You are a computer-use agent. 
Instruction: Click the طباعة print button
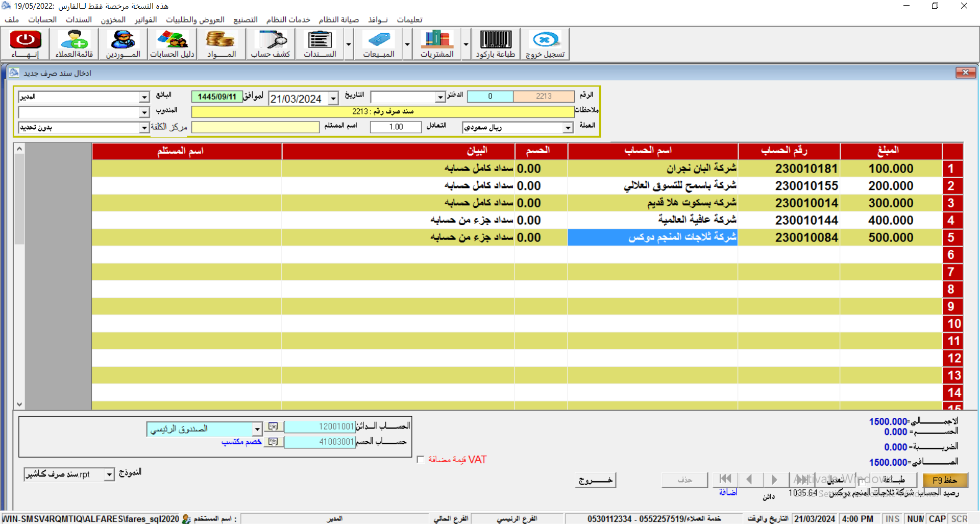click(x=894, y=480)
